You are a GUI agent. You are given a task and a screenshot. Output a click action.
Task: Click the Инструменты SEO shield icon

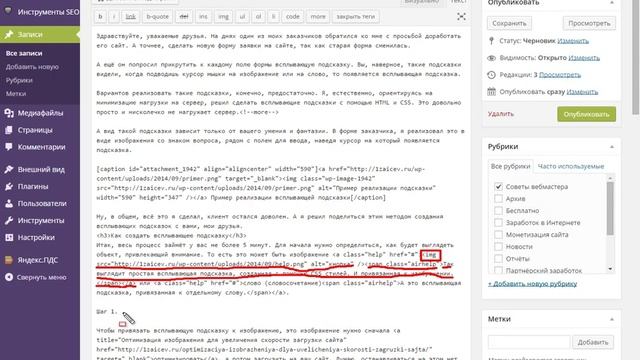pos(8,11)
